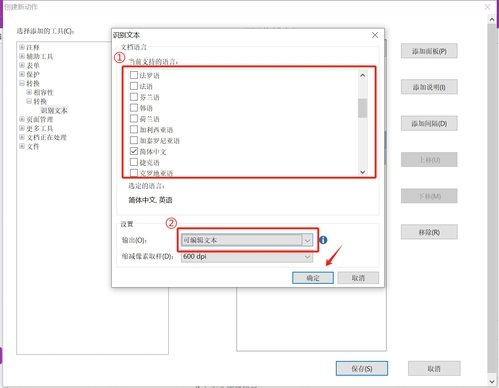Enable the 法语 language checkbox
This screenshot has width=499, height=388.
(134, 86)
